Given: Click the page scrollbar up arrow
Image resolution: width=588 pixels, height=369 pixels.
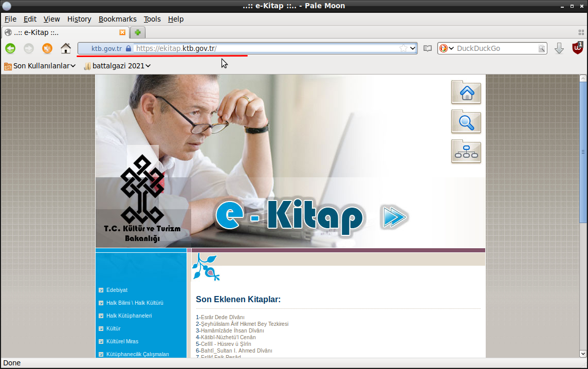Looking at the screenshot, I should (x=583, y=79).
